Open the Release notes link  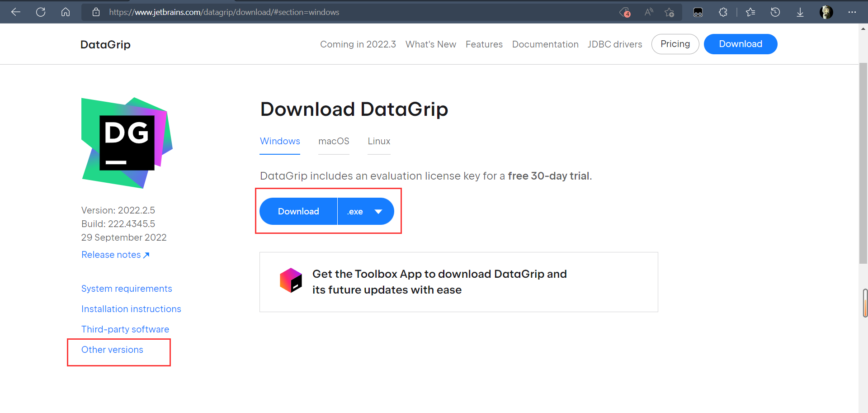[115, 255]
